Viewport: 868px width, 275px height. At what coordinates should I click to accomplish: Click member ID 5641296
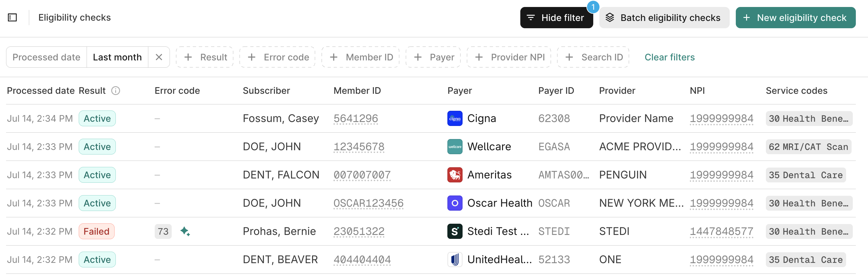point(356,118)
